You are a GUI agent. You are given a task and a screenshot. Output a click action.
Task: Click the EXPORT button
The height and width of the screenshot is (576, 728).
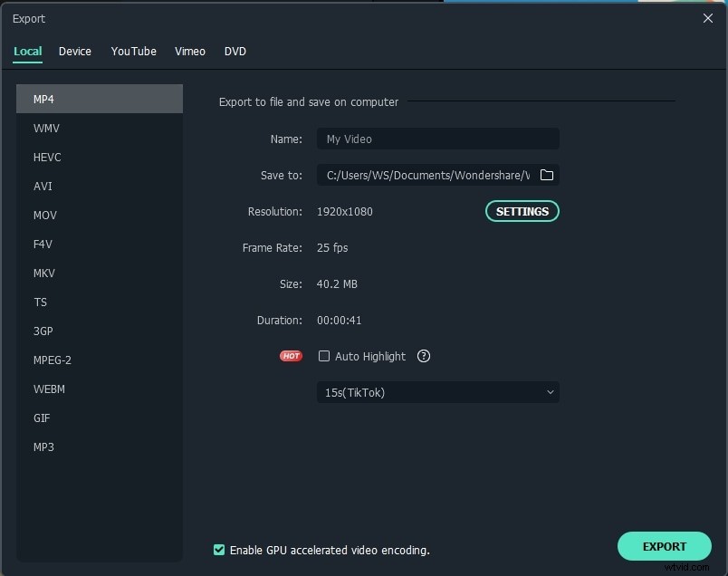click(664, 546)
